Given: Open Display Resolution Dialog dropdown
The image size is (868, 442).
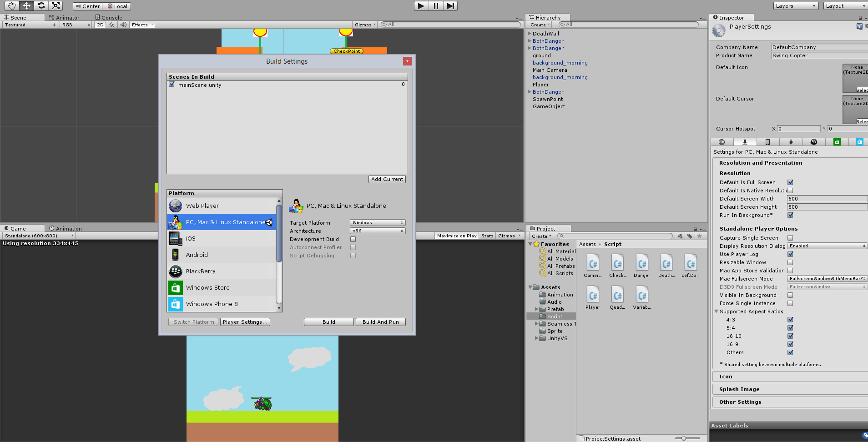Looking at the screenshot, I should (x=827, y=246).
